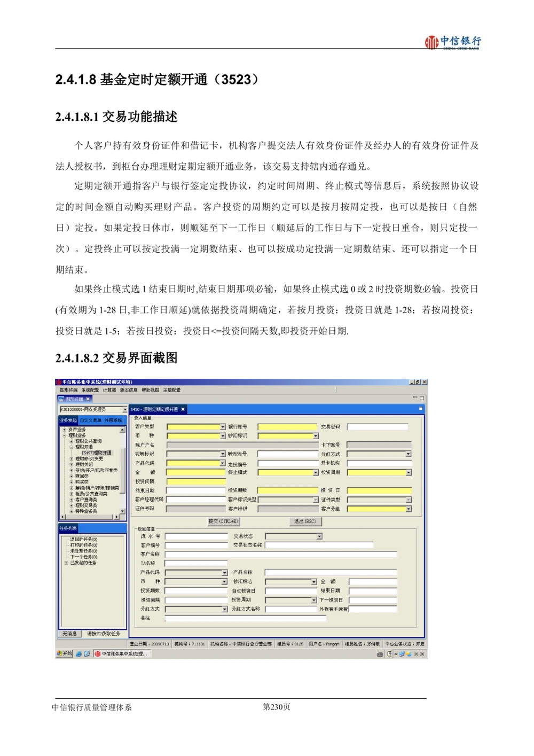Screen dimensions: 534x756
Task: Open the 客户分组 dropdown
Action: 409,509
